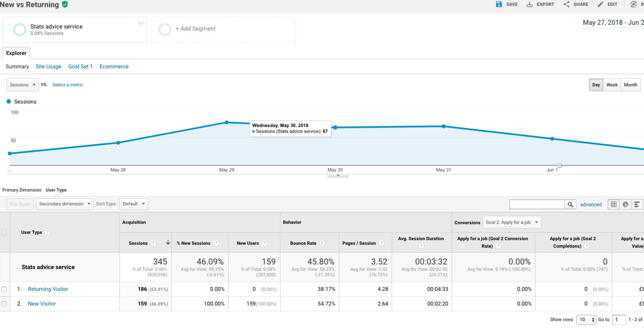The height and width of the screenshot is (328, 644).
Task: Switch to data table view icon
Action: coord(613,205)
